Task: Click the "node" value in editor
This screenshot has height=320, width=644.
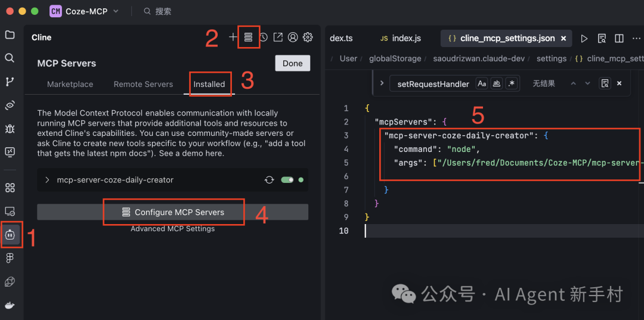Action: pos(462,149)
